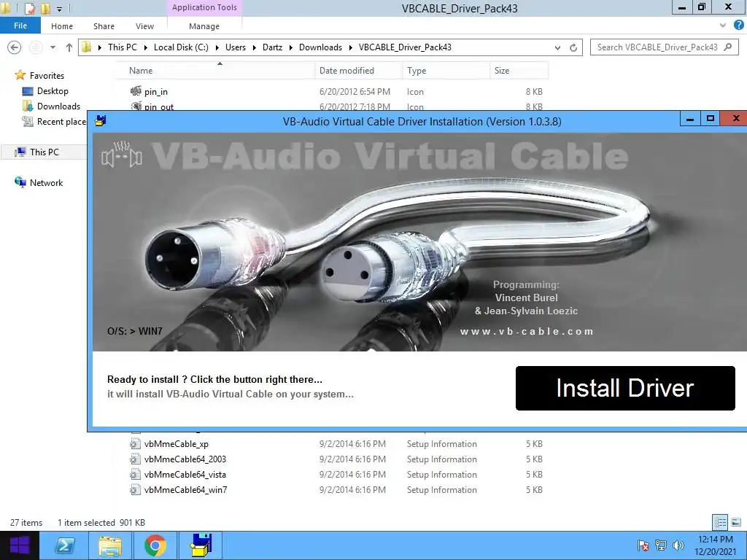The image size is (747, 560).
Task: Select the vbMmeCable_xp file
Action: 177,444
